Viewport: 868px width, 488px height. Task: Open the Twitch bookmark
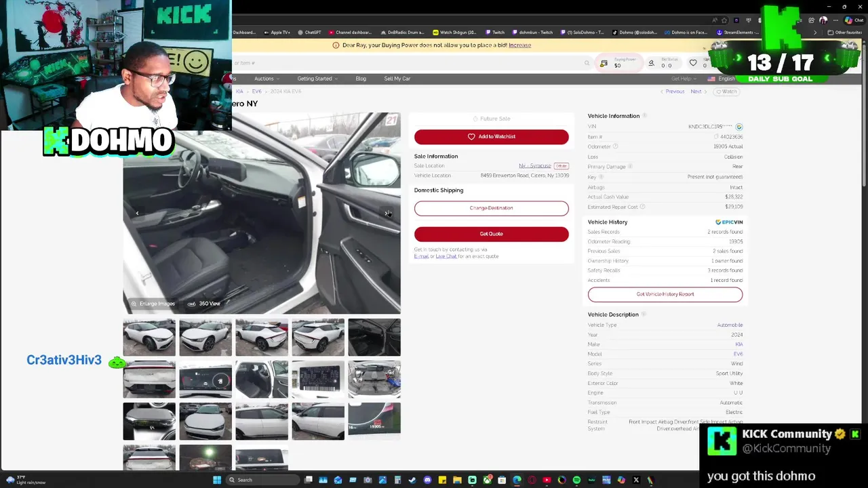pos(495,33)
